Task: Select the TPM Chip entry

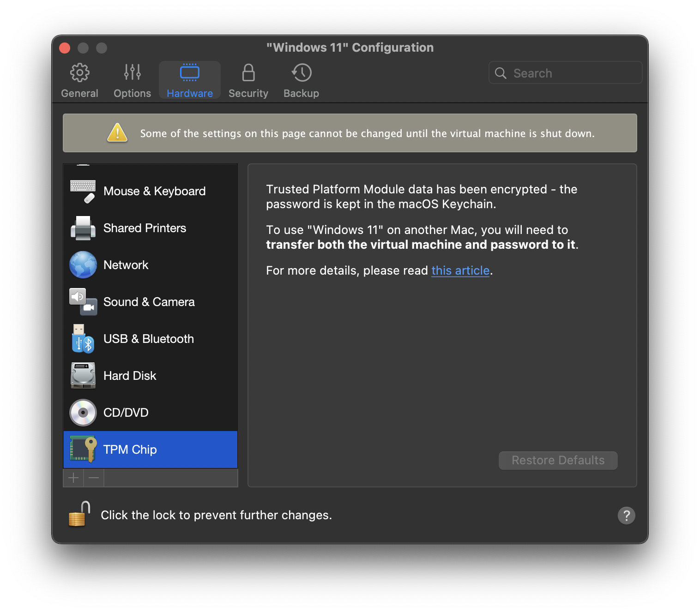Action: click(x=130, y=450)
